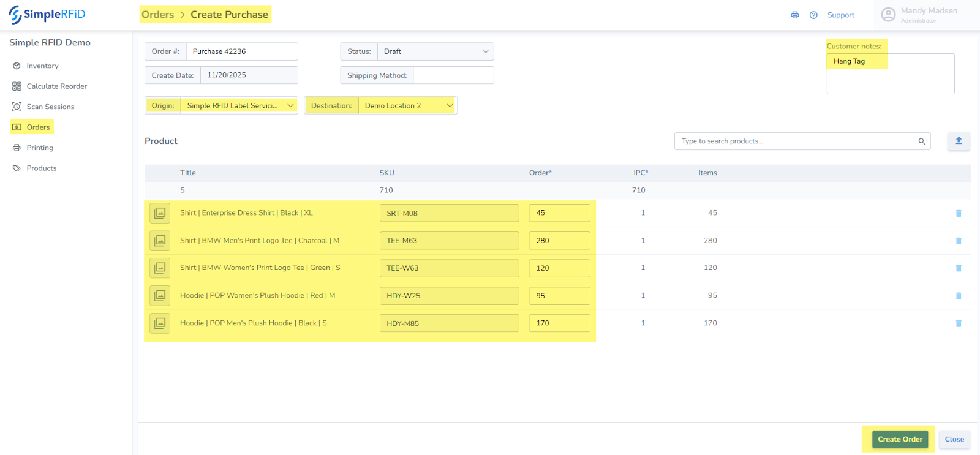The image size is (980, 455).
Task: Open Scan Sessions from the sidebar
Action: click(x=50, y=107)
